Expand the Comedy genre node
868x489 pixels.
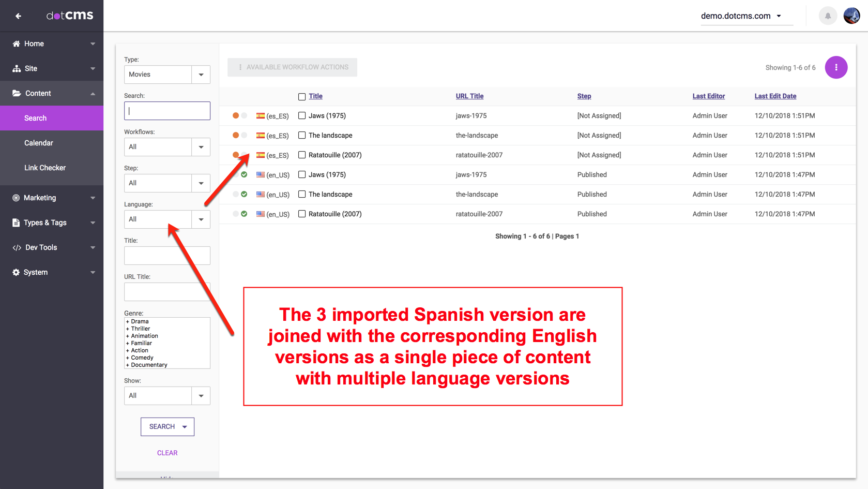pos(140,358)
